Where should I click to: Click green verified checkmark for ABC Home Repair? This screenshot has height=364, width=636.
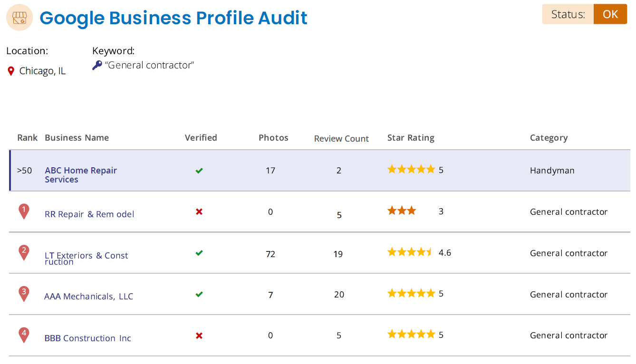click(x=199, y=171)
